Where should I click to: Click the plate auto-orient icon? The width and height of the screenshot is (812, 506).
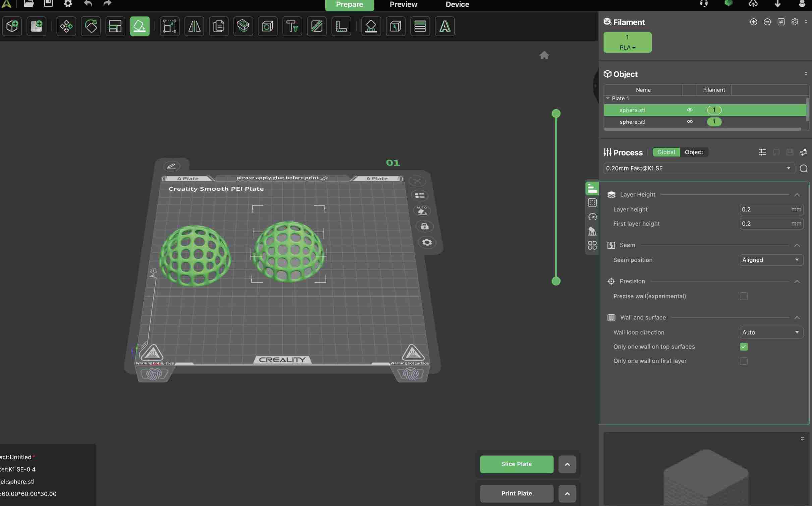[422, 210]
